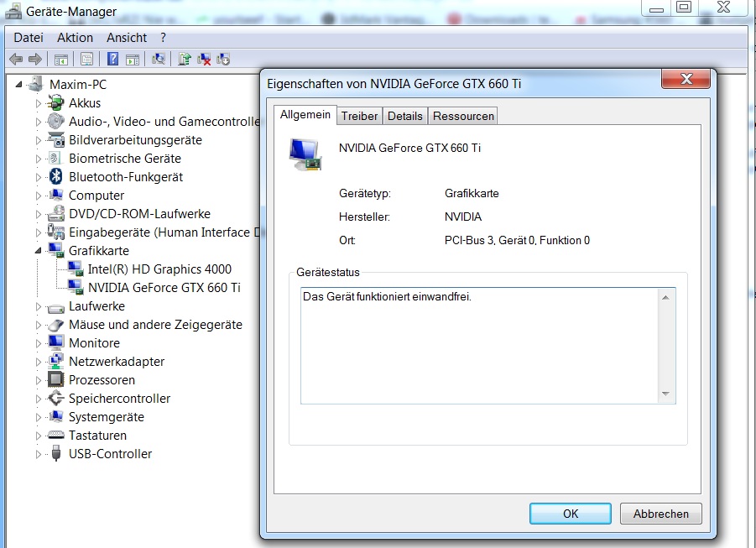This screenshot has height=548, width=756.
Task: Click the Uninstall device icon with red X
Action: point(204,60)
